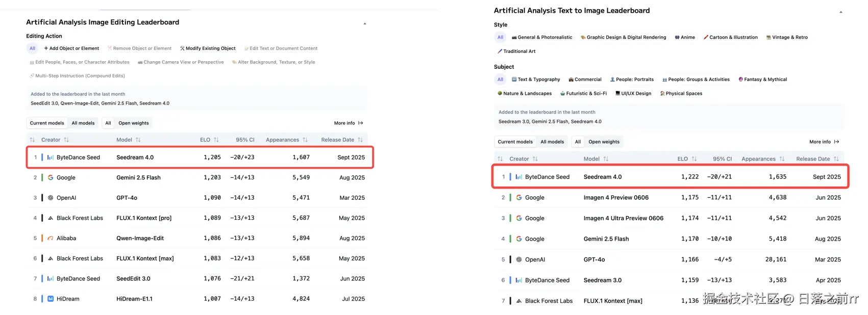Image resolution: width=868 pixels, height=315 pixels.
Task: Select People: Portraits subject filter
Action: point(632,80)
